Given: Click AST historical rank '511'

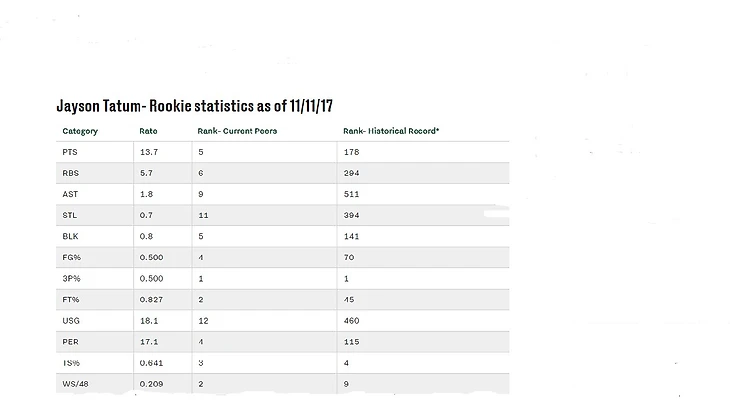Looking at the screenshot, I should coord(351,194).
